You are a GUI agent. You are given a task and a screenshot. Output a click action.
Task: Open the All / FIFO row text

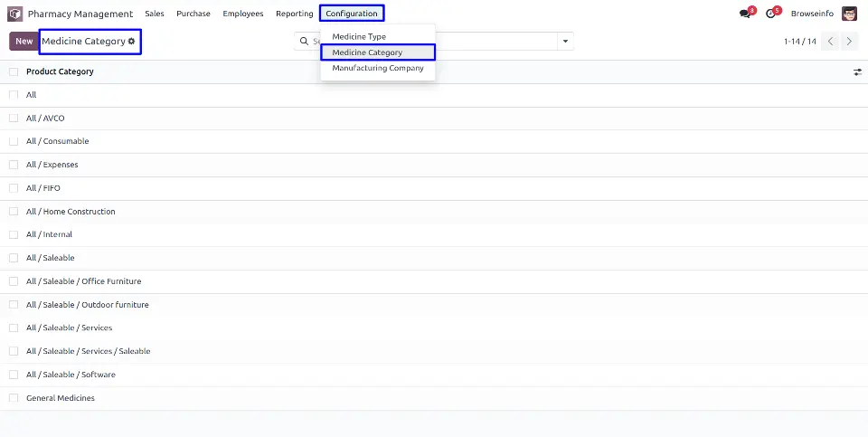43,188
